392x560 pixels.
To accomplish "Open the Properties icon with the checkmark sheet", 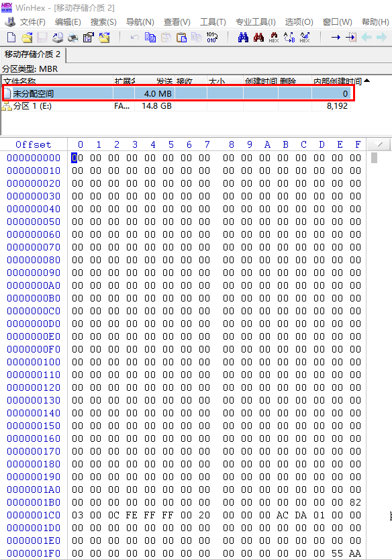I will click(x=89, y=37).
